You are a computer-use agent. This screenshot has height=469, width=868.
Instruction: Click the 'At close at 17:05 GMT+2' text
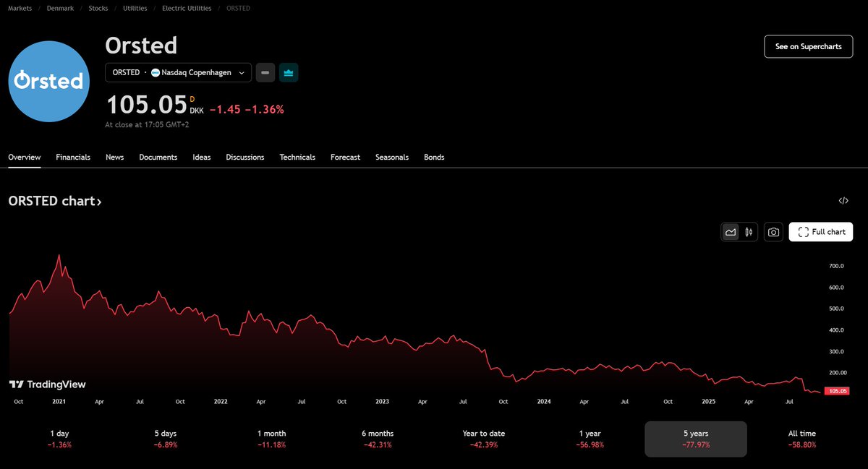pyautogui.click(x=148, y=124)
